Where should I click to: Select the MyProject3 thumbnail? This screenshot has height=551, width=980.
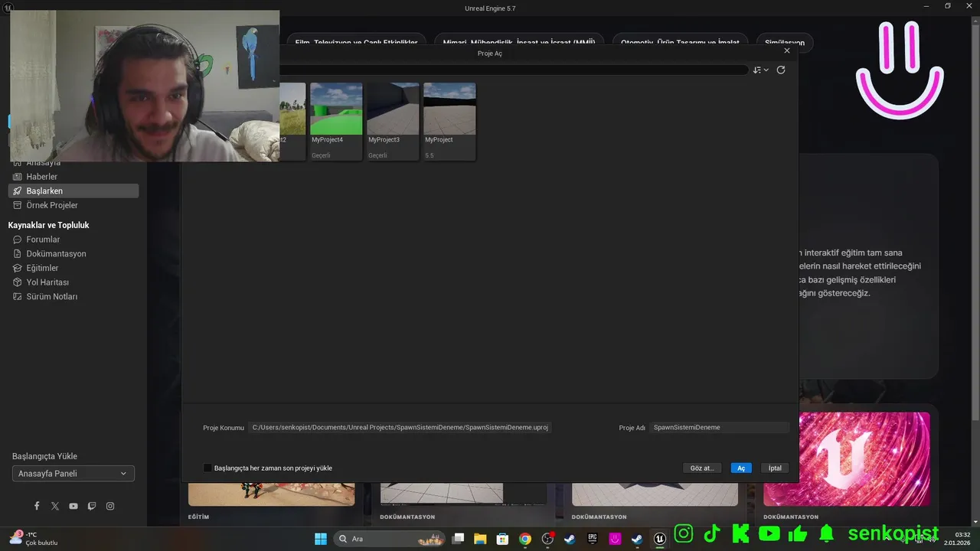pyautogui.click(x=393, y=109)
